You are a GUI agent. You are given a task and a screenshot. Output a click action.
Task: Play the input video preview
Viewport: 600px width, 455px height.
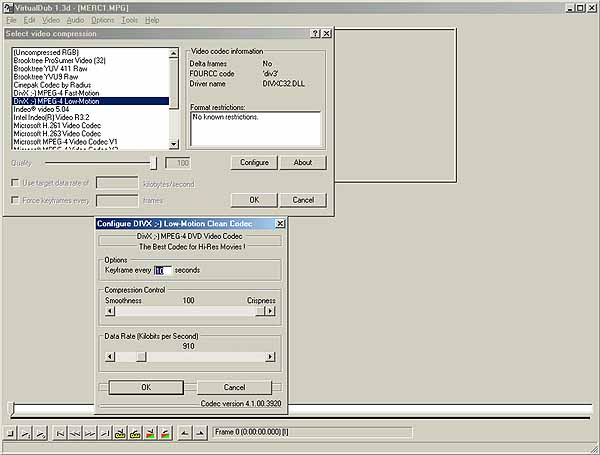coord(25,434)
